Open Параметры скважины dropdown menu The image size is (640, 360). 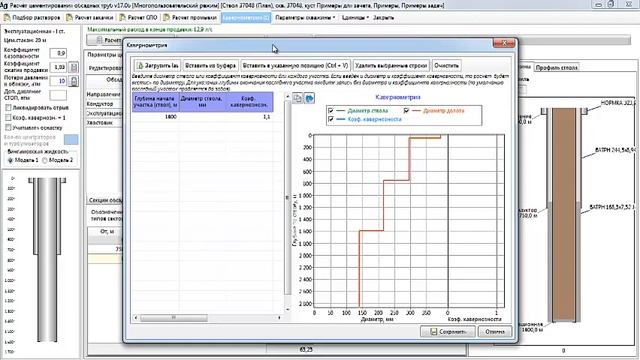point(305,18)
